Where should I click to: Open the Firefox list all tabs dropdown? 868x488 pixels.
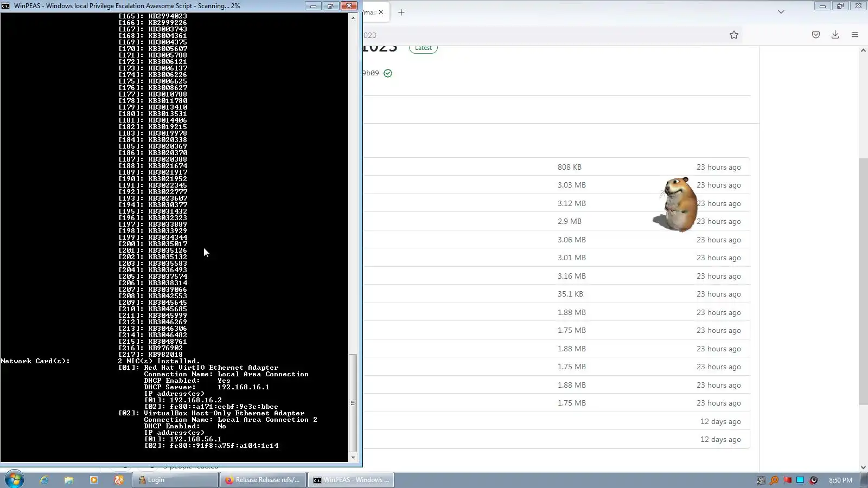[781, 12]
